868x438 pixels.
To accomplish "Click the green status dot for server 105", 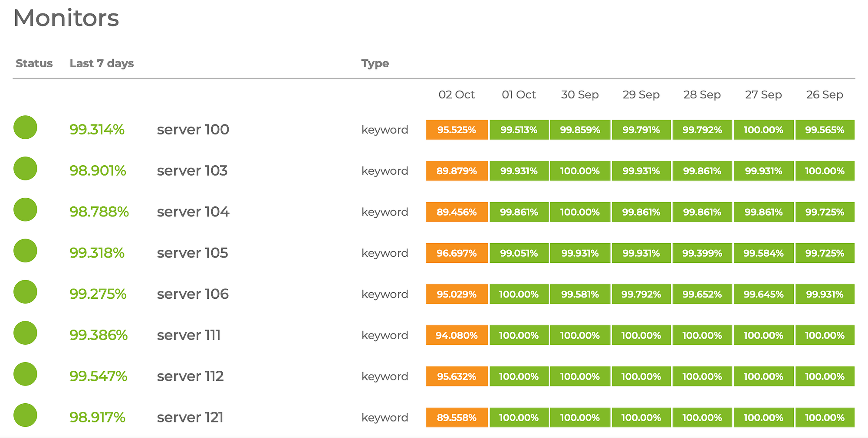I will click(x=25, y=251).
